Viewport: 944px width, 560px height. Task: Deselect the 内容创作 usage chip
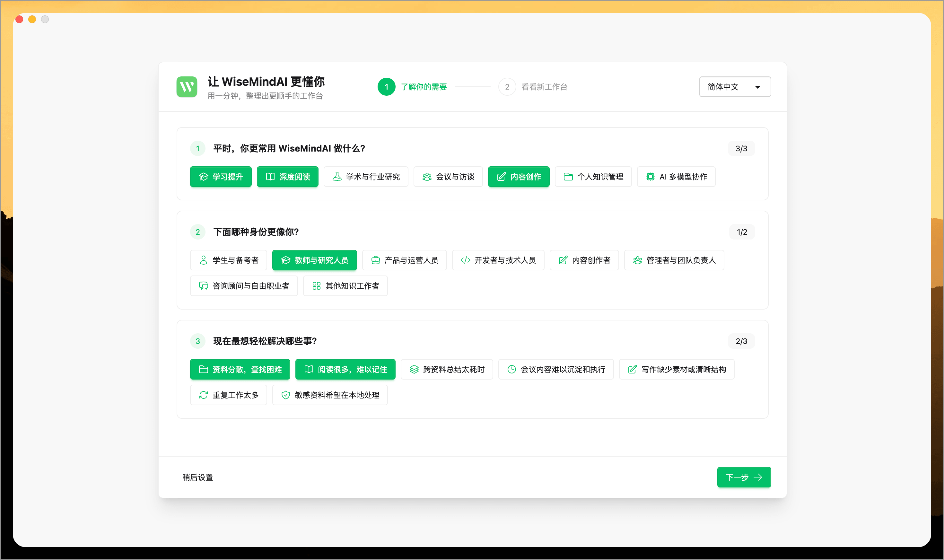click(519, 177)
